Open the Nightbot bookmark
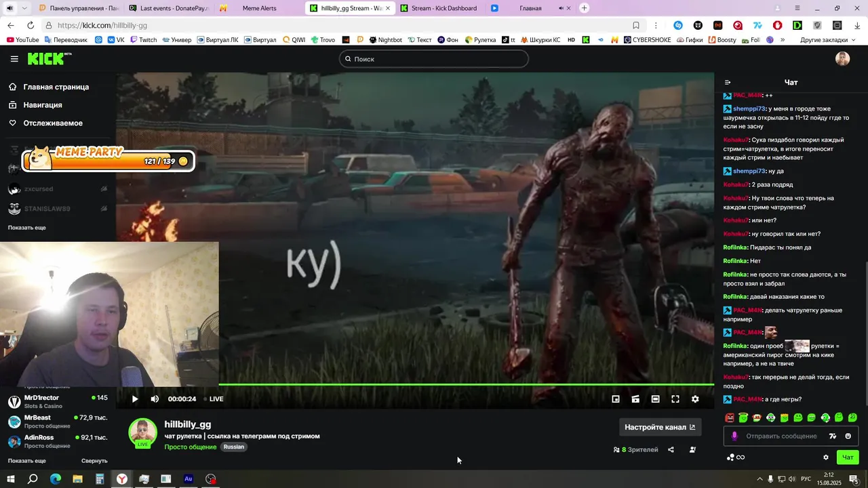 click(x=385, y=40)
